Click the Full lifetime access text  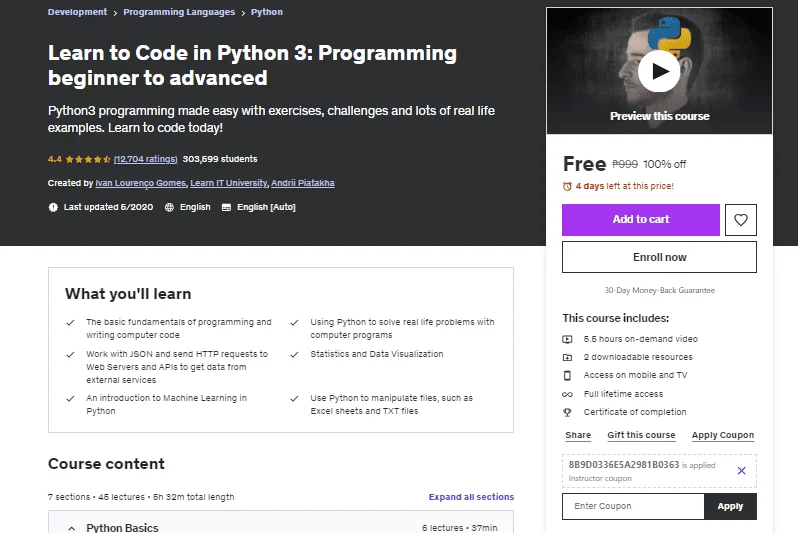(623, 394)
